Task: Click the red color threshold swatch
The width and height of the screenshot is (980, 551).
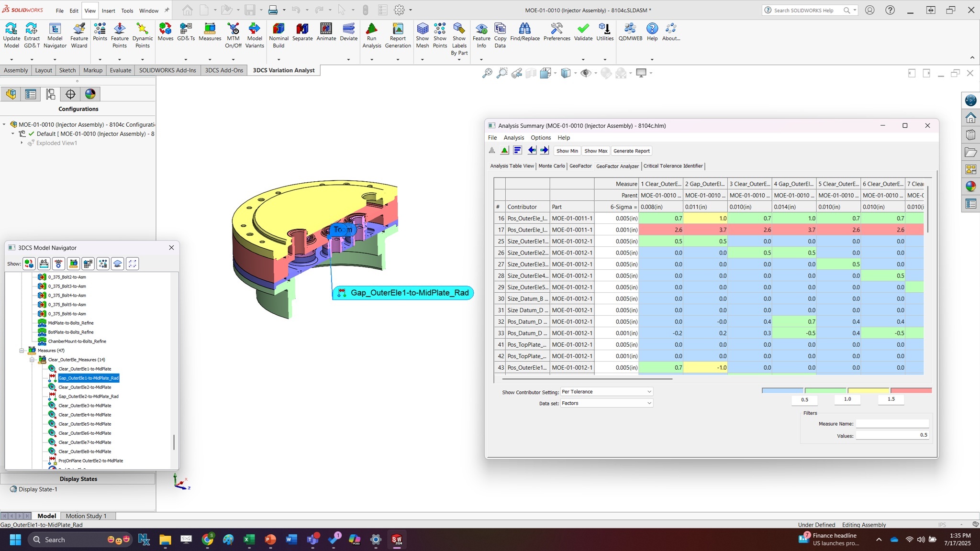Action: point(911,391)
